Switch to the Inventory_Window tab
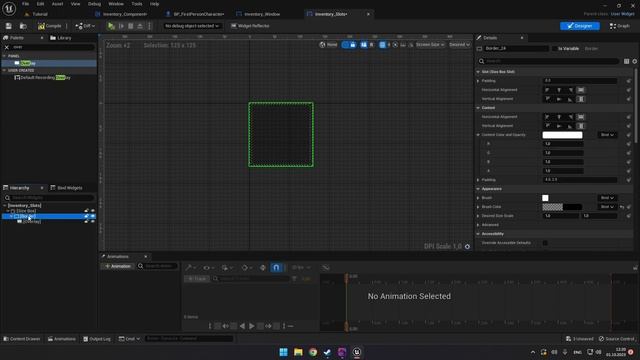This screenshot has height=360, width=640. coord(261,14)
